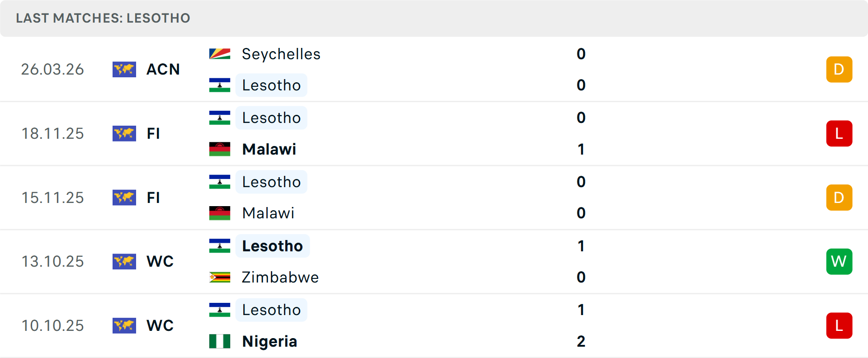Select the Lesotho flag beside Malawi match

(220, 118)
